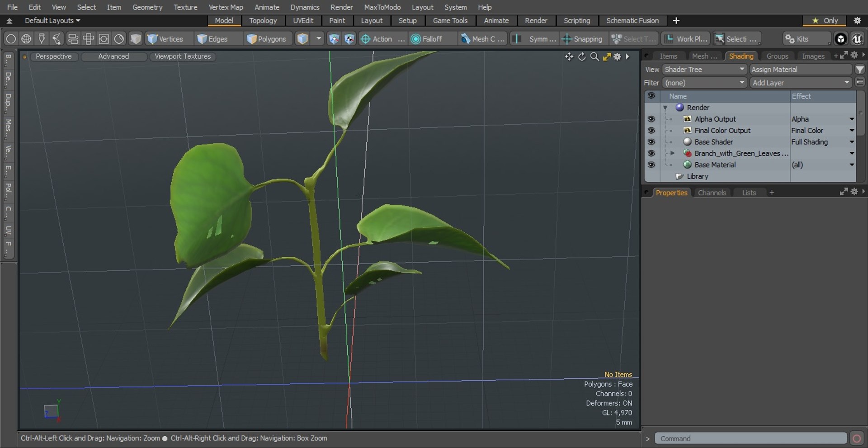Open the layout settings gear at top right
This screenshot has height=448, width=868.
tap(857, 20)
